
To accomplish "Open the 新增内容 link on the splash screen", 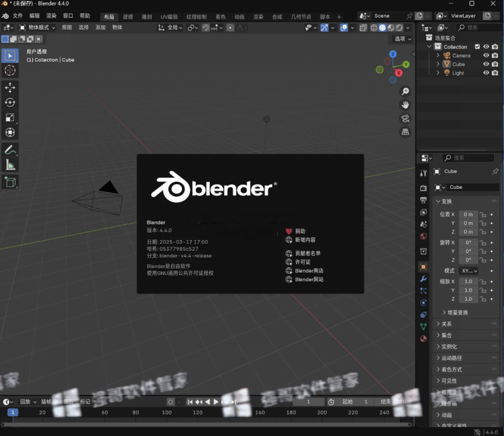I will click(300, 240).
